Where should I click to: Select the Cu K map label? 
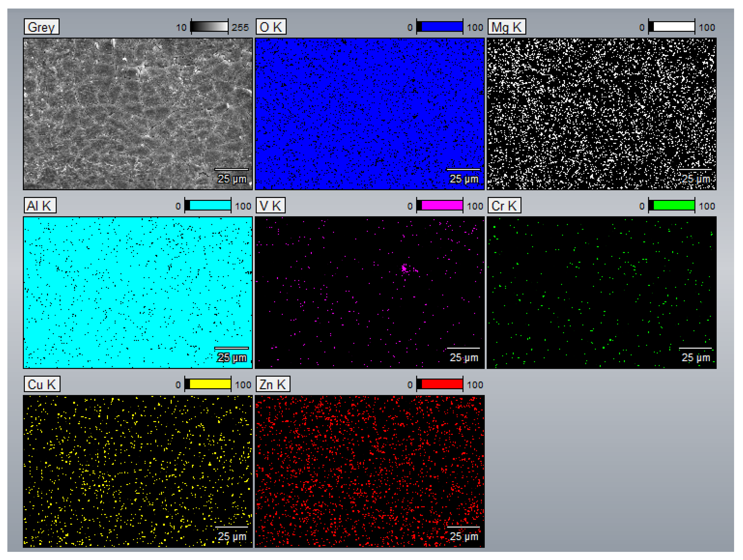pos(42,384)
